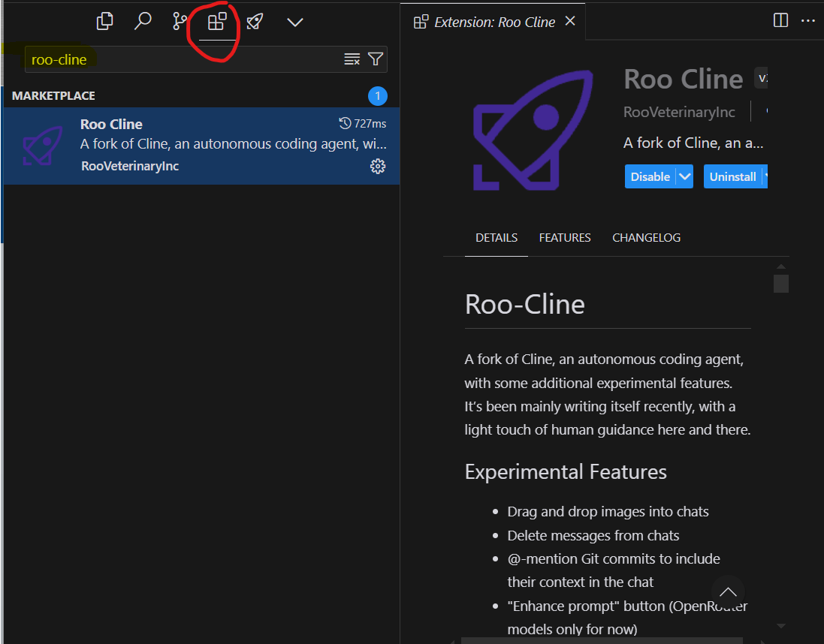
Task: Click the Roo Cline rocket thumbnail in list
Action: [x=42, y=146]
